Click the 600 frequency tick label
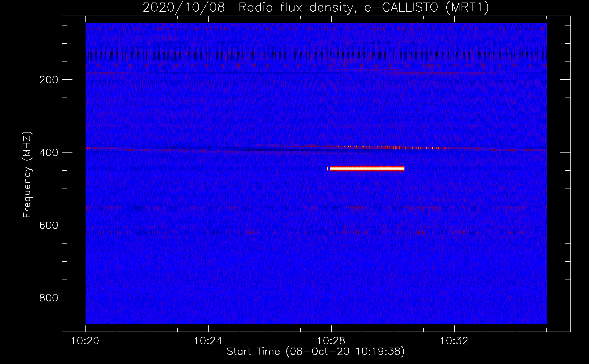589x364 pixels. click(x=49, y=225)
